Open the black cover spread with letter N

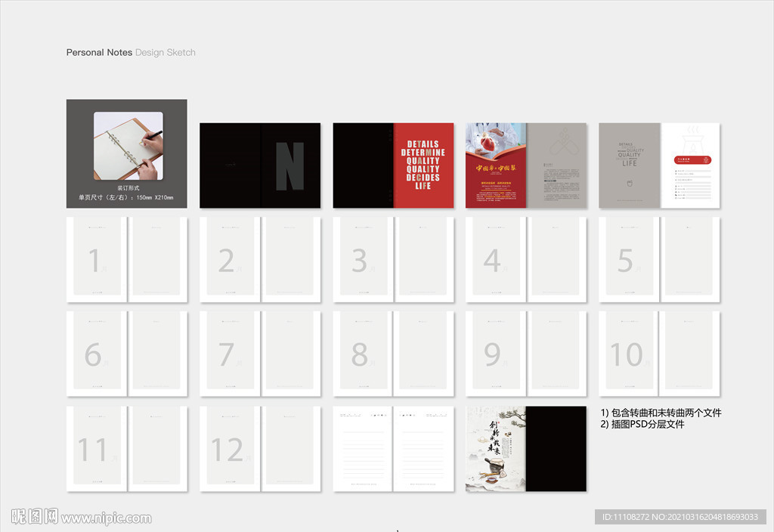pos(260,165)
